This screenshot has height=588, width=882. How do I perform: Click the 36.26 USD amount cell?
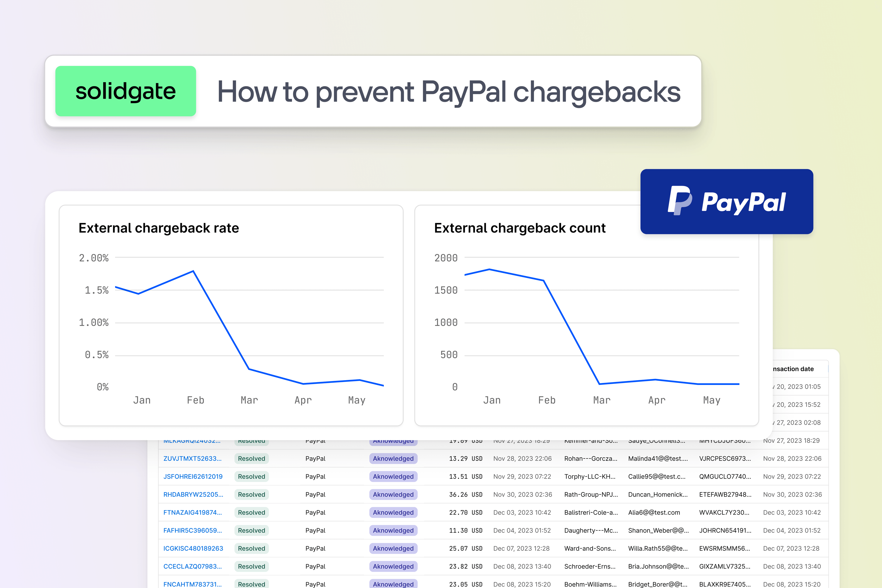[x=466, y=494]
